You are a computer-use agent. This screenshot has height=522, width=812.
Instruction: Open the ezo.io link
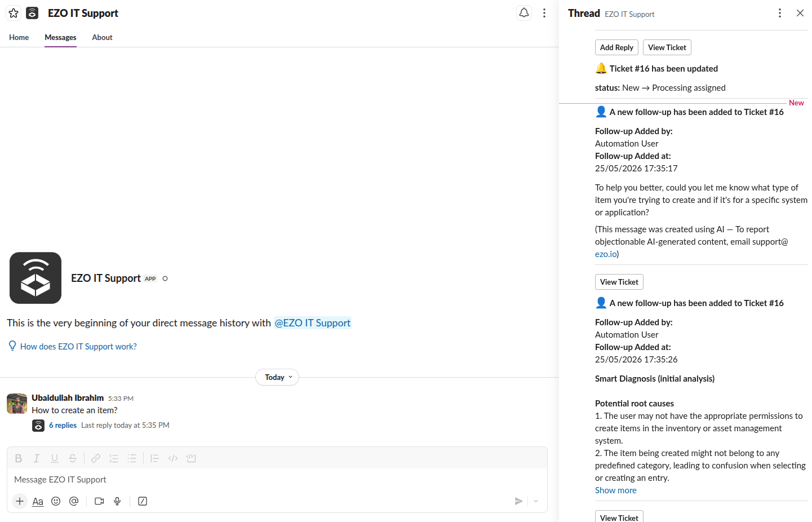(606, 254)
